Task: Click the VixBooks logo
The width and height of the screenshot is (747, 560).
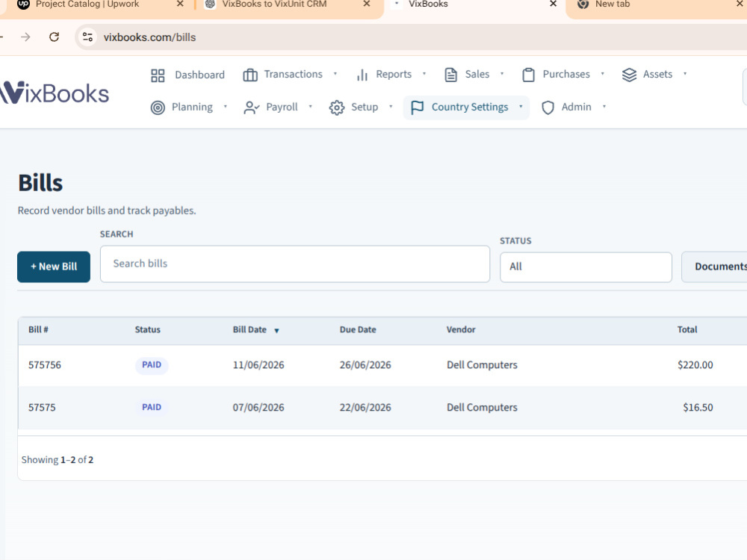Action: pos(55,93)
